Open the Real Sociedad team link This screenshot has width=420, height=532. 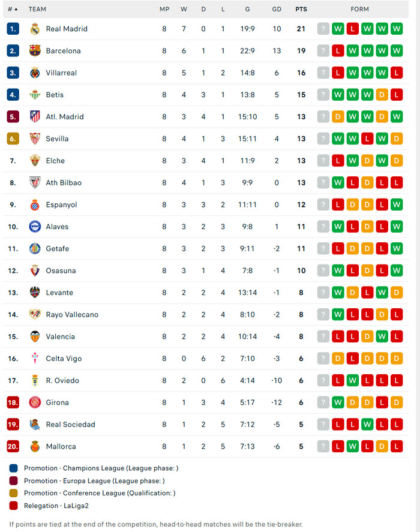click(70, 425)
